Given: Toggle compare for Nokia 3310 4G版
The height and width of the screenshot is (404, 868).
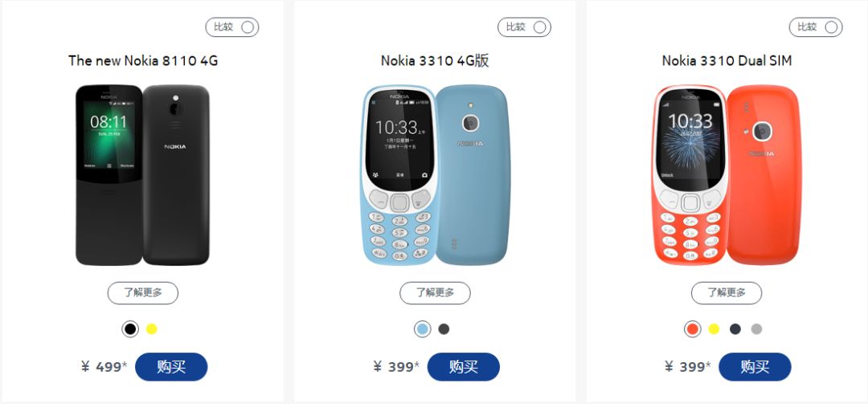Looking at the screenshot, I should pyautogui.click(x=524, y=27).
